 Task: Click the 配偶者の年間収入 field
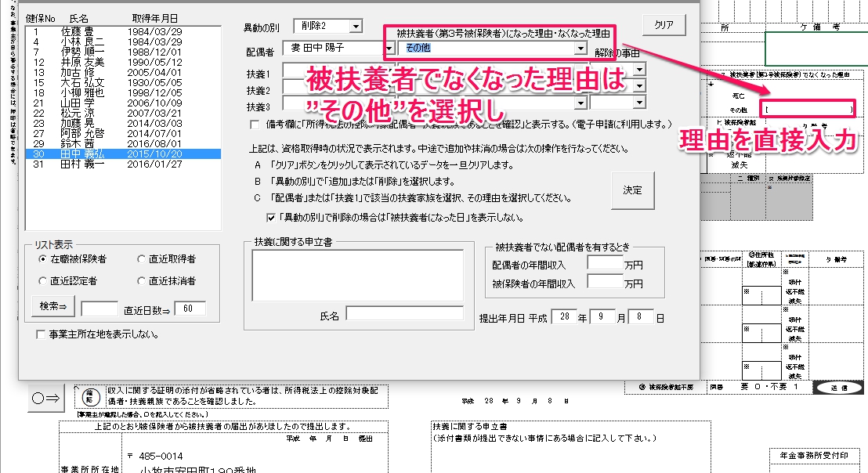tap(605, 263)
